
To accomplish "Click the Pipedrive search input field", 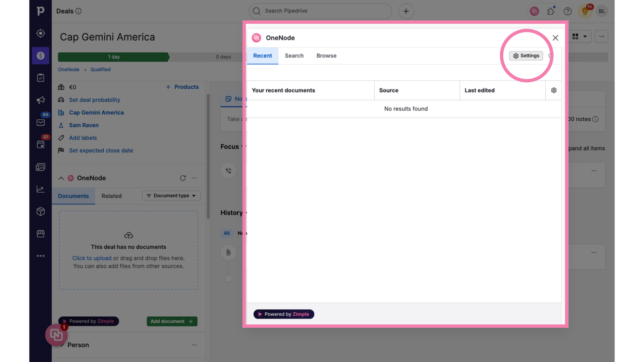I will pos(320,11).
